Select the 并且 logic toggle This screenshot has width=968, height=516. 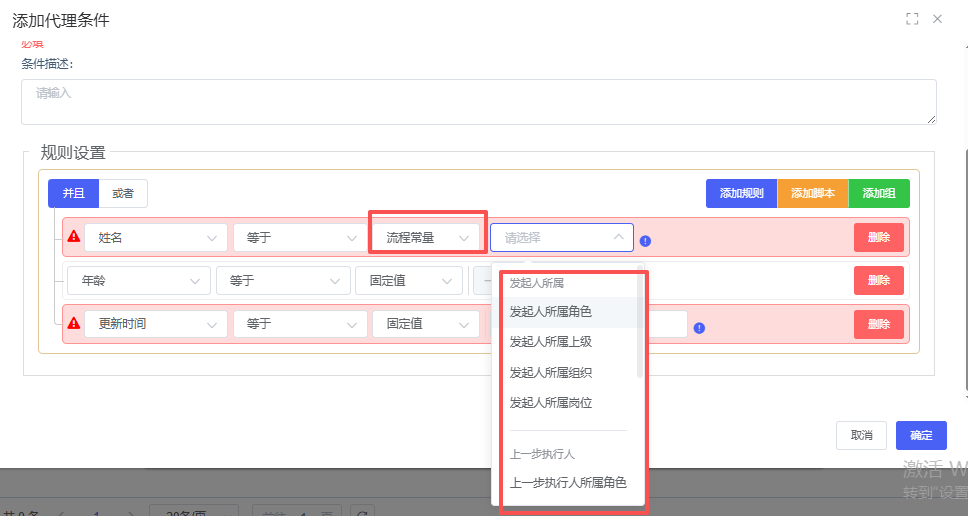click(74, 193)
